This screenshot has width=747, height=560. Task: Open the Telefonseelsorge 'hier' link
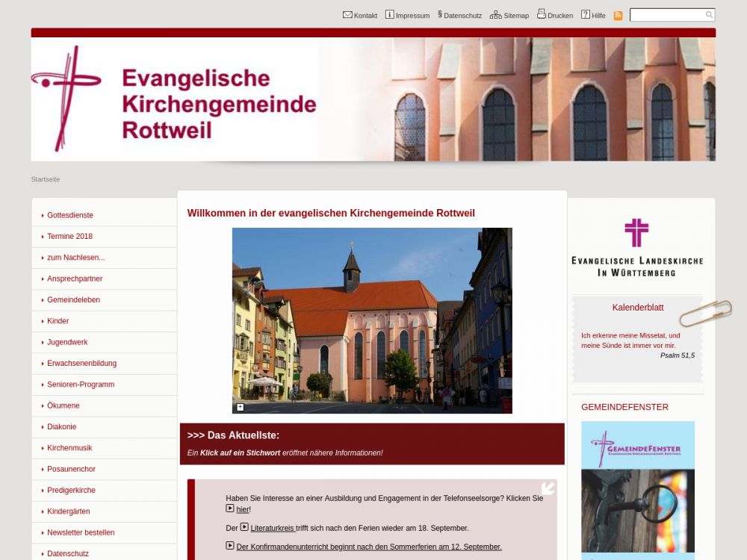243,509
